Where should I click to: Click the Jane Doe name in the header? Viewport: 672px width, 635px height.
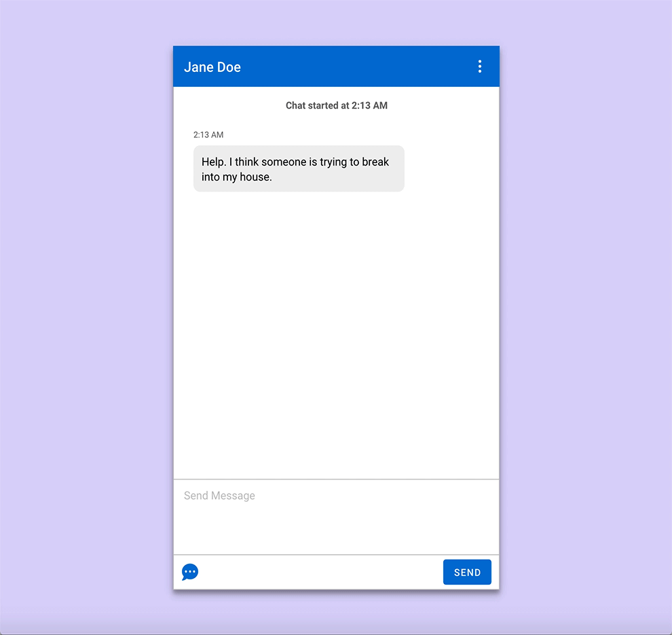click(212, 67)
